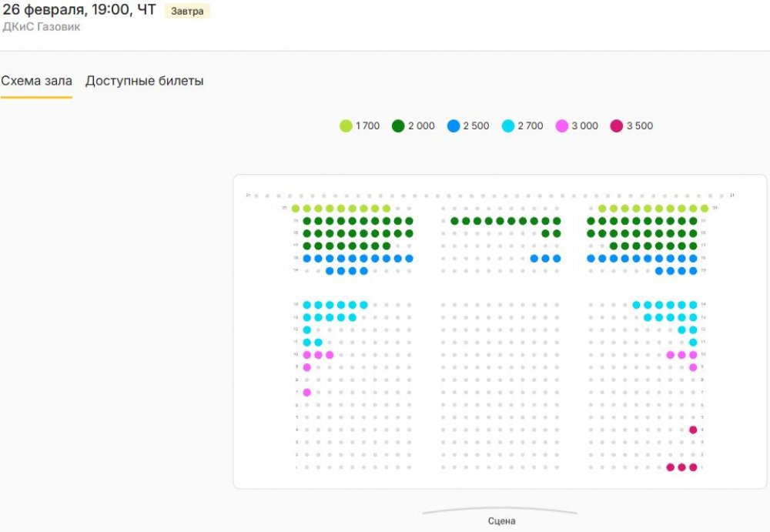Click the Завтра badge
The width and height of the screenshot is (770, 532).
tap(187, 12)
